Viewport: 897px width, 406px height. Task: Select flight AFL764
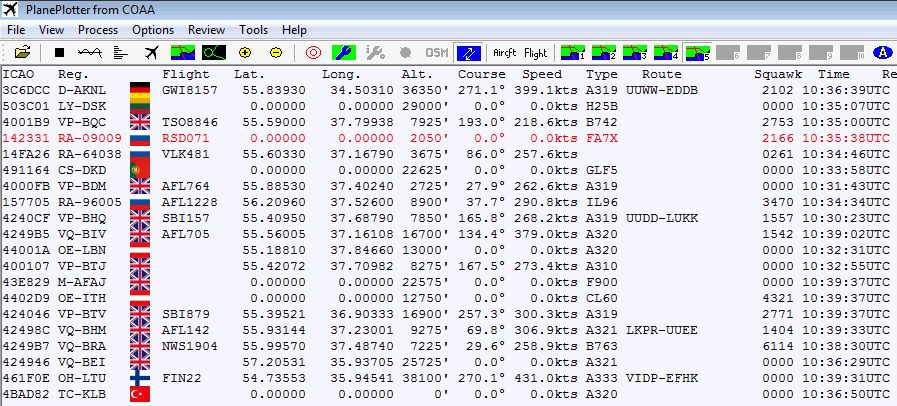coord(186,186)
